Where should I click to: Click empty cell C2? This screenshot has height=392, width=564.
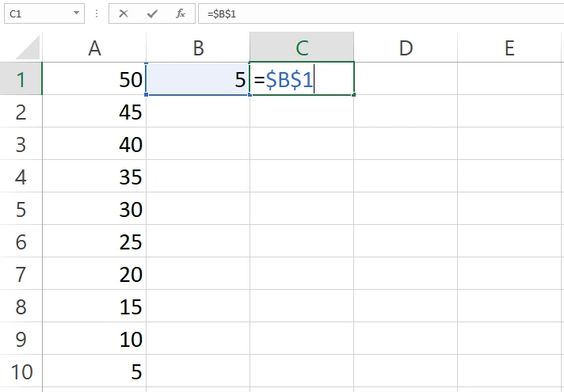click(302, 111)
